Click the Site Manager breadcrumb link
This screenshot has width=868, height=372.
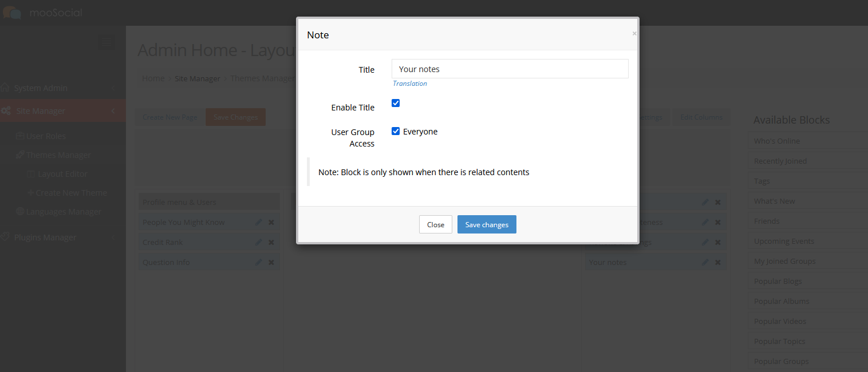198,78
